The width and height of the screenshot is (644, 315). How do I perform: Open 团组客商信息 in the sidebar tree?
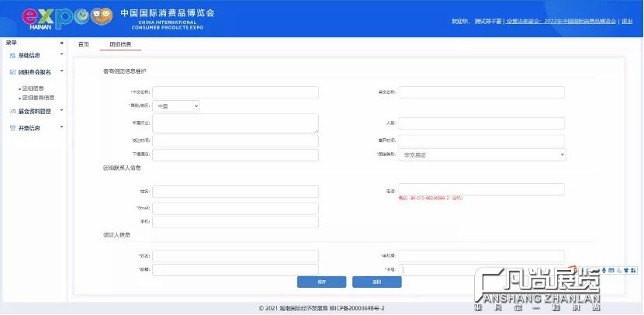38,99
